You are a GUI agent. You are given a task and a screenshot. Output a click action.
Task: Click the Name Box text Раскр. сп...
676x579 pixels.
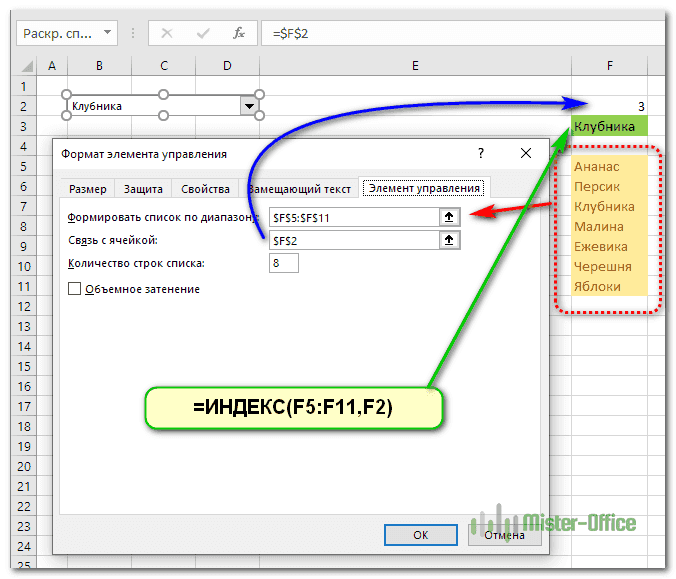(57, 33)
